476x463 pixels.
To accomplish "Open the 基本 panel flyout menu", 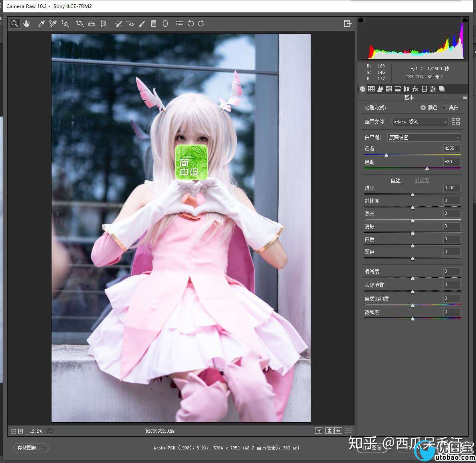I will (464, 97).
